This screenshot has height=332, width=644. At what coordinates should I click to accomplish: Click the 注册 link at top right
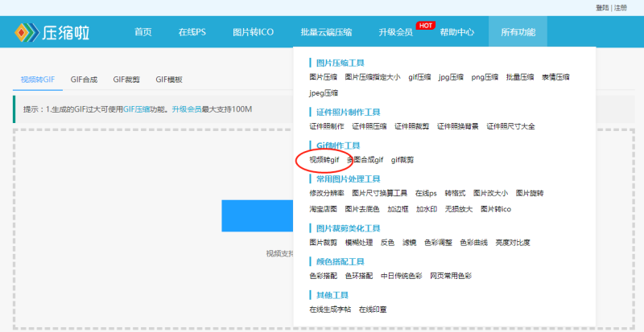click(x=621, y=8)
